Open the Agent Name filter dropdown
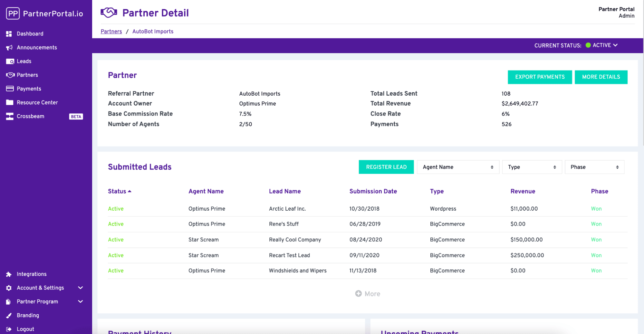Image resolution: width=644 pixels, height=334 pixels. 457,167
